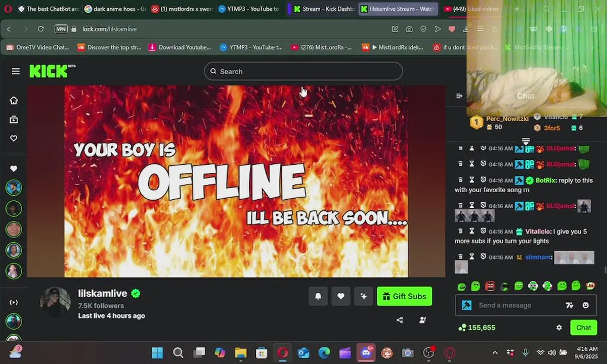Open Microsoft Edge from taskbar
Image resolution: width=607 pixels, height=364 pixels.
[324, 352]
